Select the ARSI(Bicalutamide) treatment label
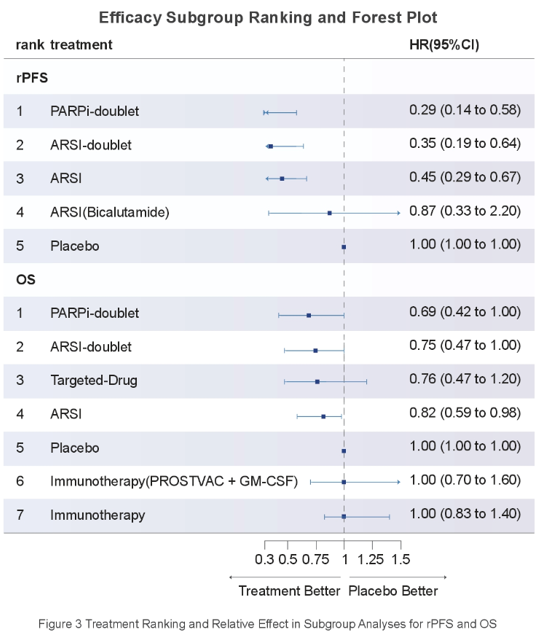 tap(110, 212)
